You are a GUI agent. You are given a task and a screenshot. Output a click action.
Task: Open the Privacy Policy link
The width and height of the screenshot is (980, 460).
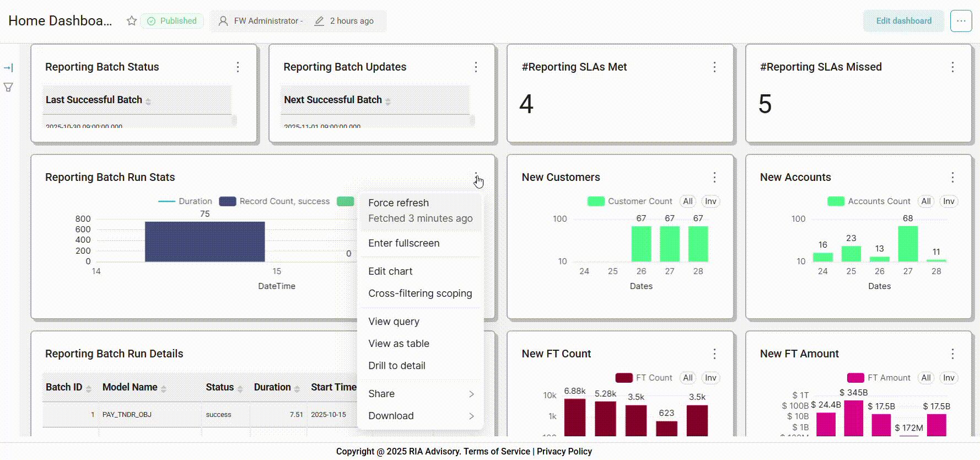[564, 451]
